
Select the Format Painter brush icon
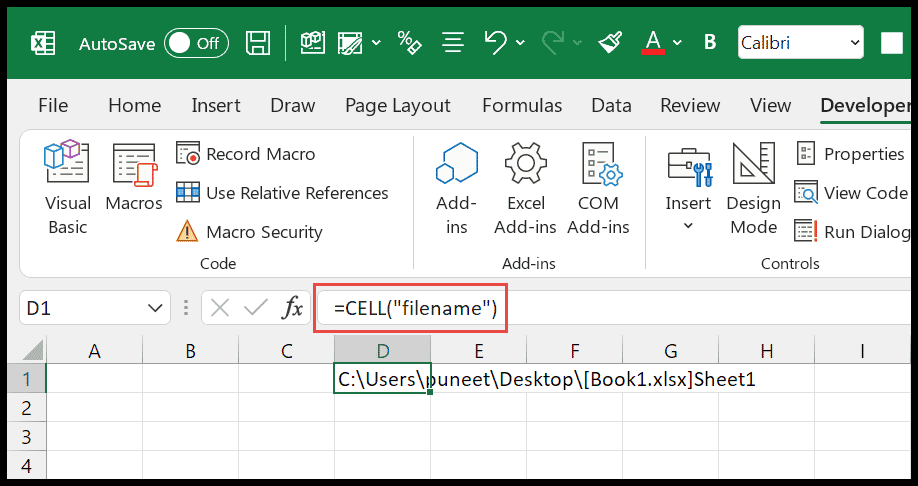tap(609, 43)
